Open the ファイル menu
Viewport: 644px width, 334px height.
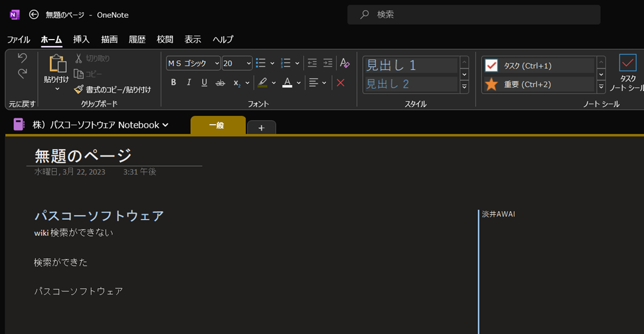[18, 40]
